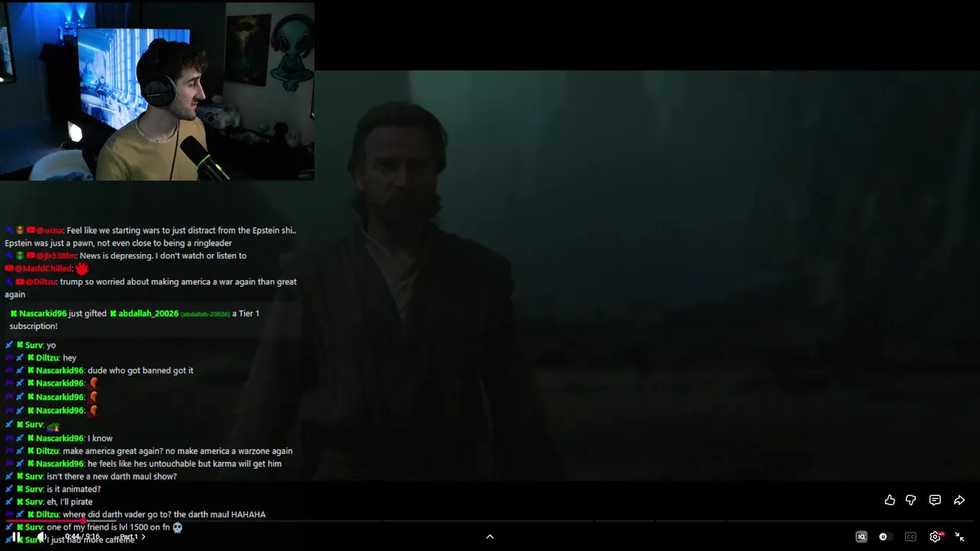Open the settings gear with 4K badge
Screen dimensions: 980x551
[x=936, y=536]
